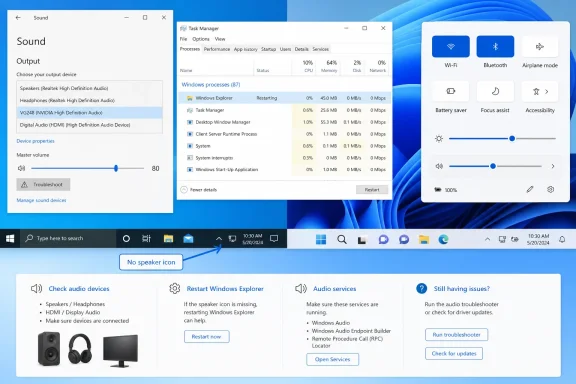Click network icon in dark taskbar tray
Screen dimensions: 576x384
232,238
